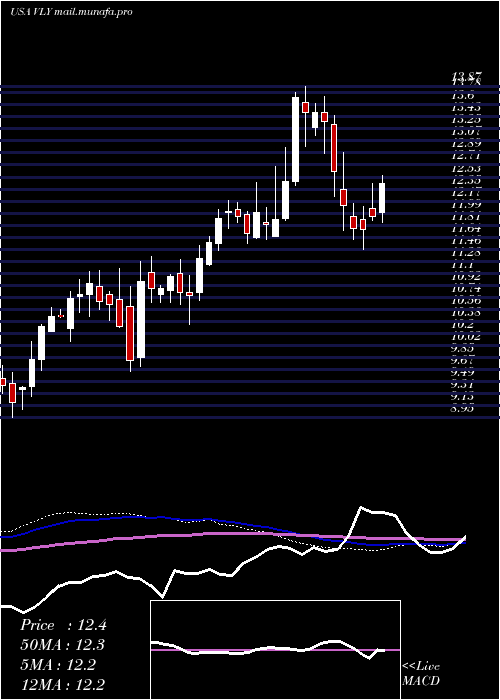Select the '12MA : 12.2' readout
Viewport: 500px width, 700px height.
[x=63, y=684]
